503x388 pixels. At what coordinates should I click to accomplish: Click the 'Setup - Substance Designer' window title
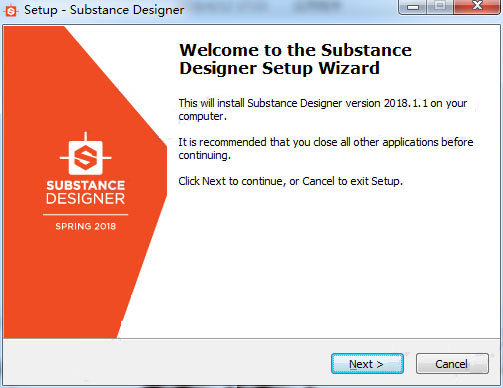pos(104,10)
